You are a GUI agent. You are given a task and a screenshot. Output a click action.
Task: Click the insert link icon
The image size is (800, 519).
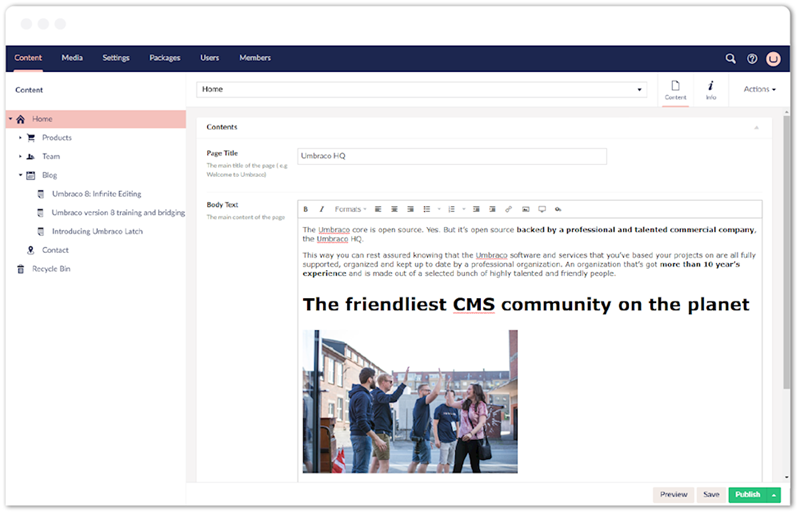click(x=508, y=209)
